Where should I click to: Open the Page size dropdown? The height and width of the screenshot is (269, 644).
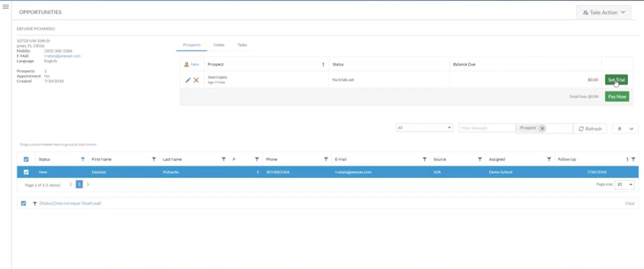point(625,184)
